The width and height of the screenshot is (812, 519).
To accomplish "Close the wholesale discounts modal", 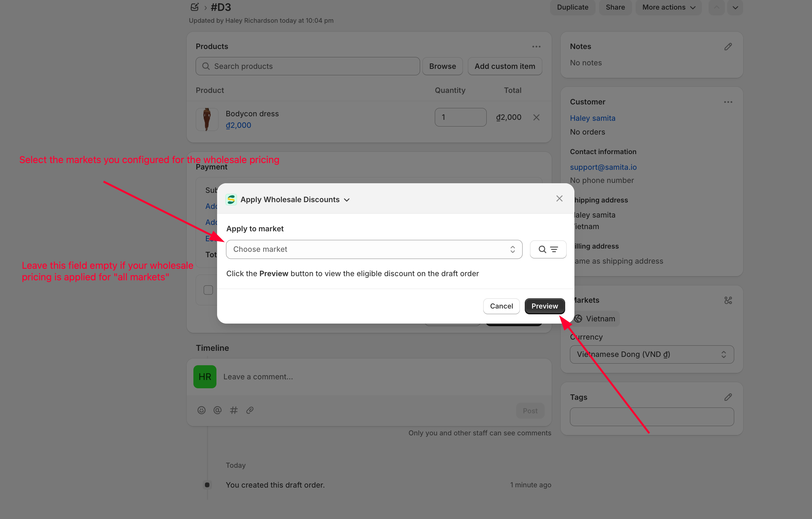I will point(559,199).
